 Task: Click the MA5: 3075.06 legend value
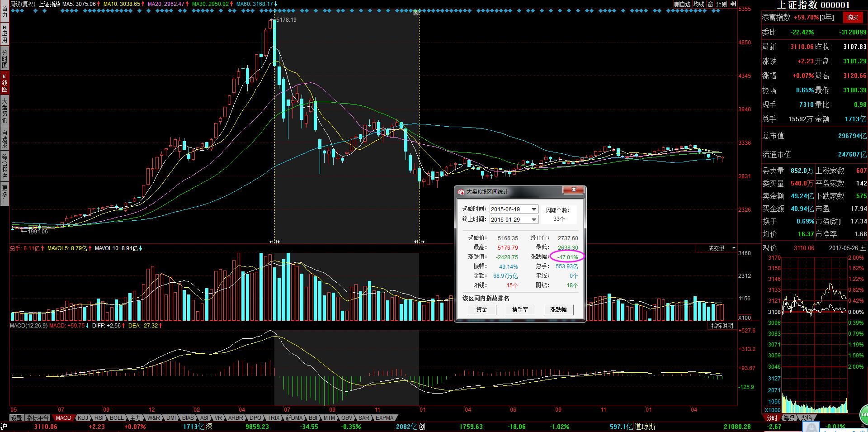(79, 4)
